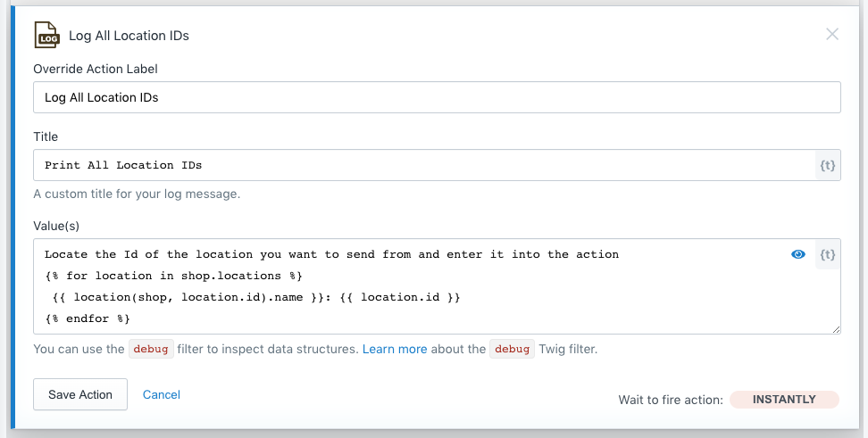Open the INSTANTLY wait-to-fire selector
The width and height of the screenshot is (868, 438).
point(784,400)
